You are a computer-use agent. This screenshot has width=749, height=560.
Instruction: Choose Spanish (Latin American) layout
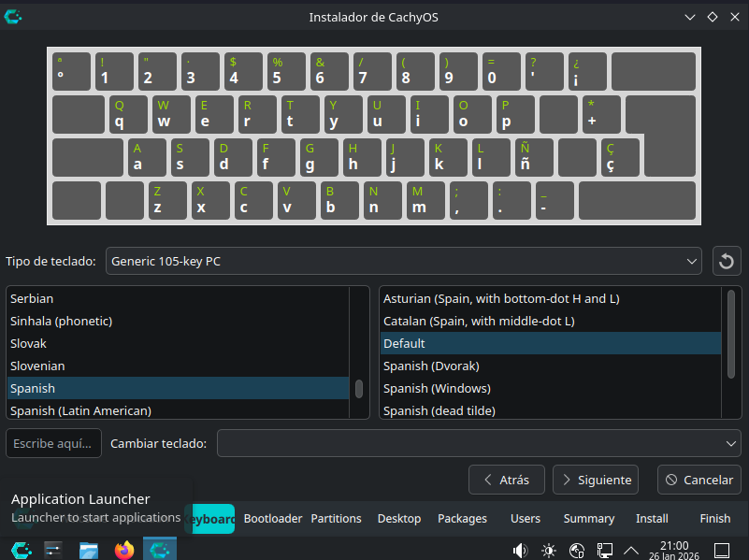point(80,410)
